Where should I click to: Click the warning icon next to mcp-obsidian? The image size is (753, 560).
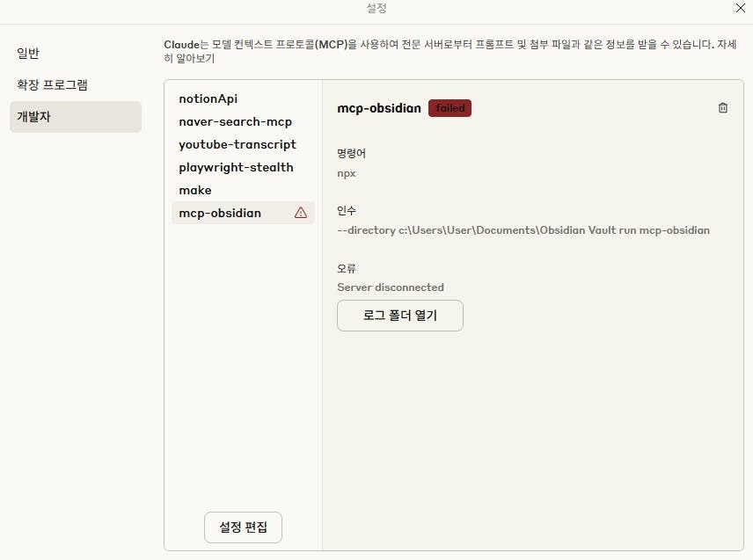(x=301, y=213)
